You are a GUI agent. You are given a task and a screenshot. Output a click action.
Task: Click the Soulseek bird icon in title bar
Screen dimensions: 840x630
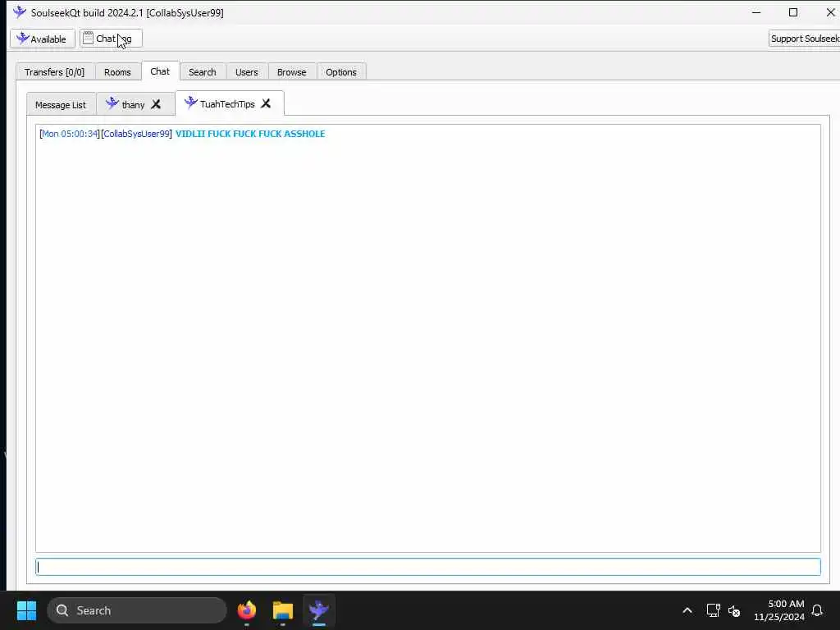[x=20, y=11]
